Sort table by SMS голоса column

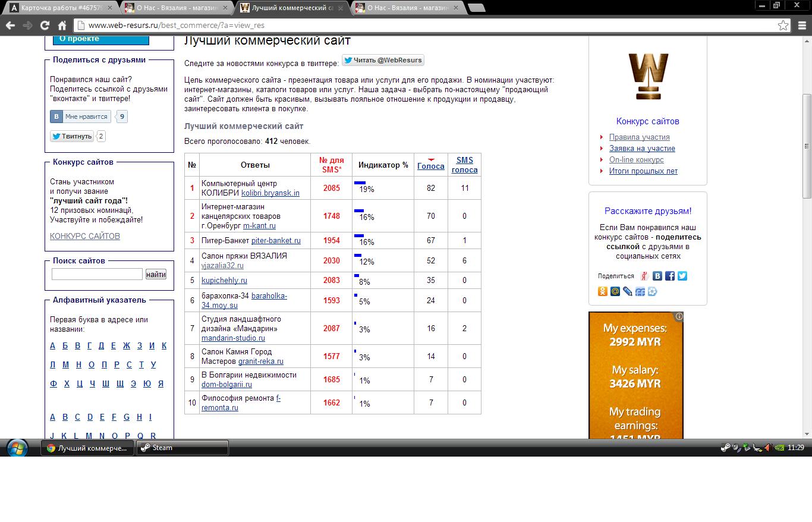[465, 165]
